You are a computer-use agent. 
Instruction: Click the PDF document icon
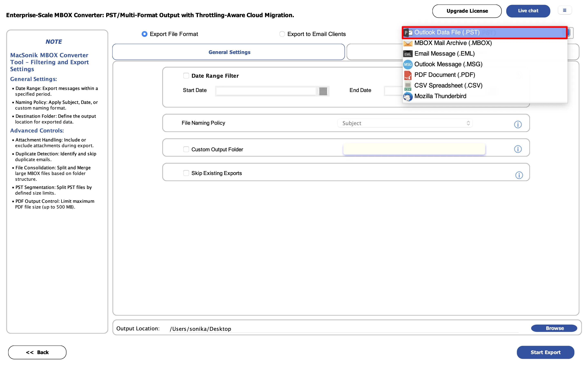408,75
